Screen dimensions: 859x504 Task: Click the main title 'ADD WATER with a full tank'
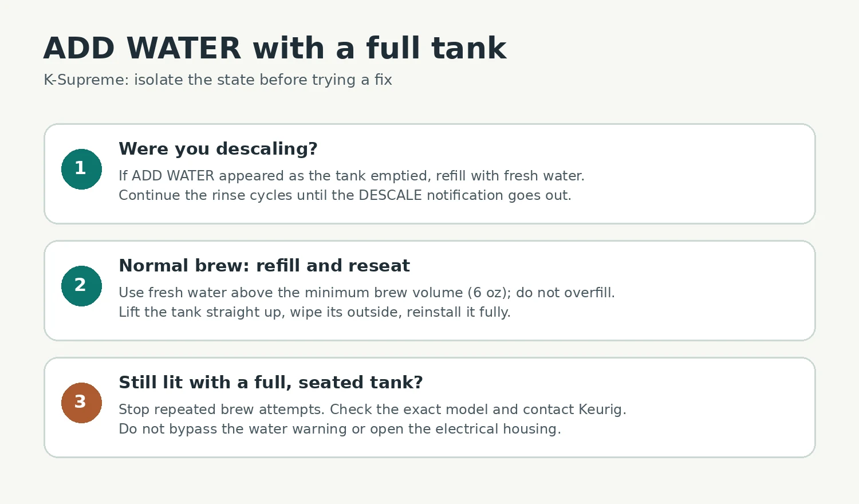[x=274, y=48]
